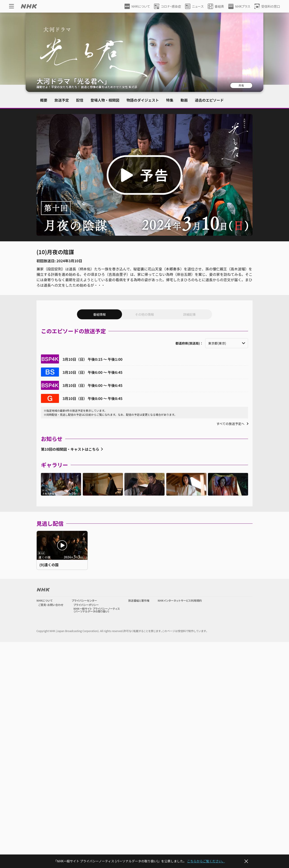Select 登場人物・相関図 navigation item

105,101
